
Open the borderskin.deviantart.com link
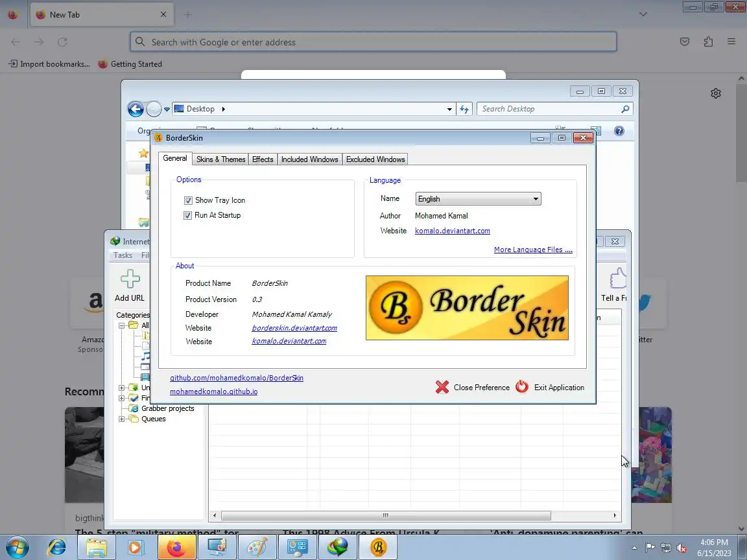[294, 328]
